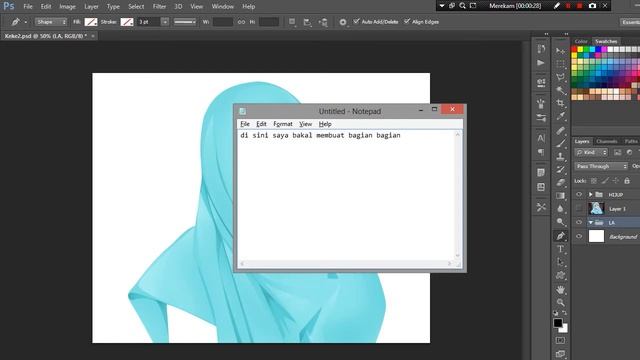
Task: Select the Gradient tool
Action: (560, 196)
